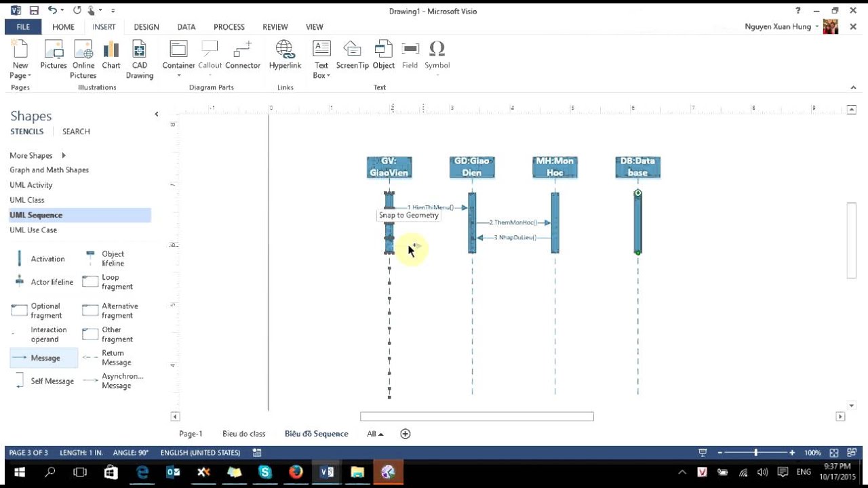
Task: Insert a CAD Drawing
Action: (x=140, y=59)
